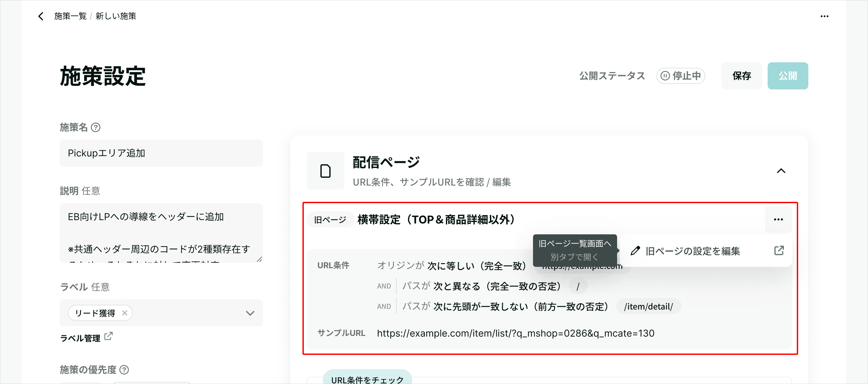868x384 pixels.
Task: Click the external link icon in edit menu
Action: (779, 251)
